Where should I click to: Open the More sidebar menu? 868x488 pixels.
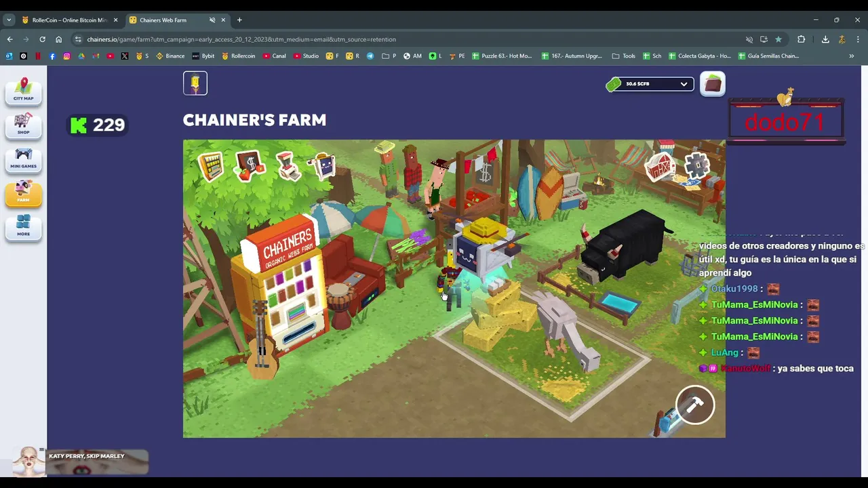point(23,226)
